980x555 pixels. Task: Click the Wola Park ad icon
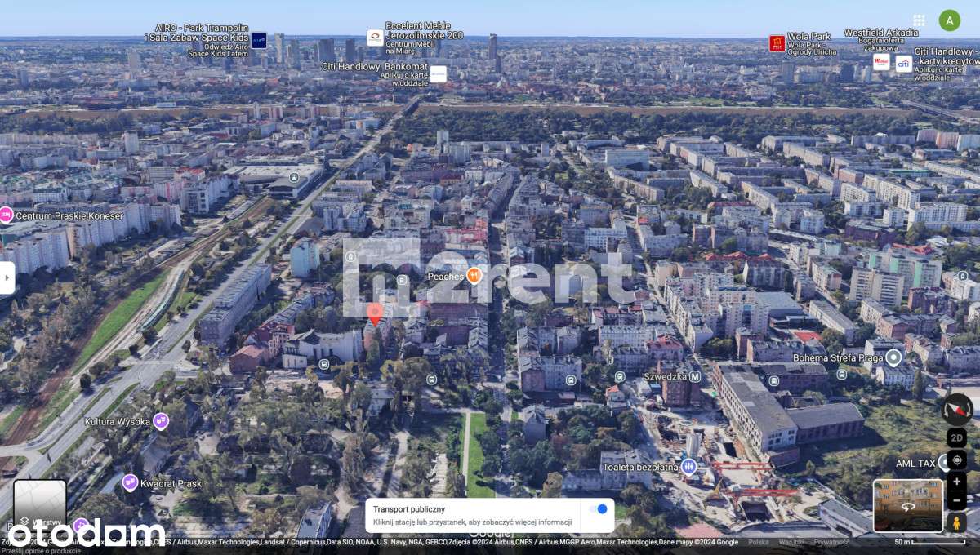(777, 42)
